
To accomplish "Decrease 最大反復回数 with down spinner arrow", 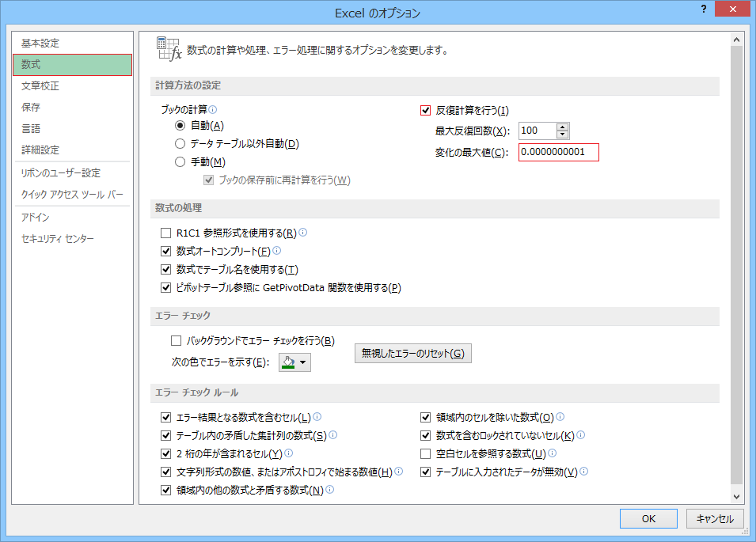I will (562, 135).
